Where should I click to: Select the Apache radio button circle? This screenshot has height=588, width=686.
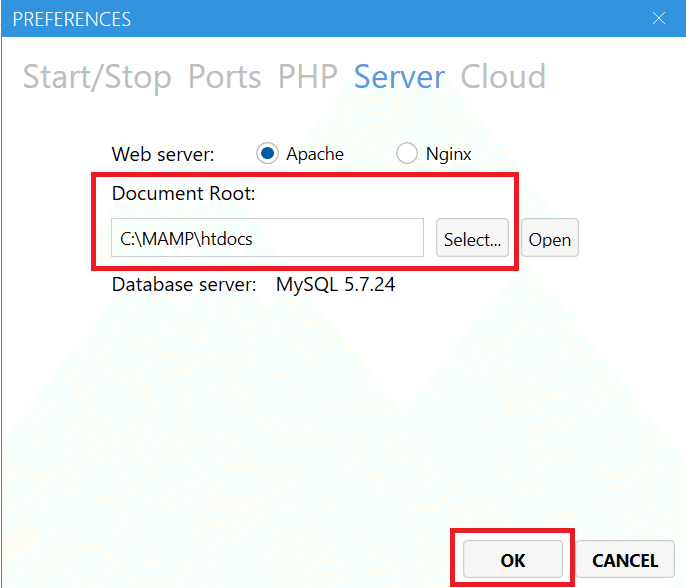point(267,154)
